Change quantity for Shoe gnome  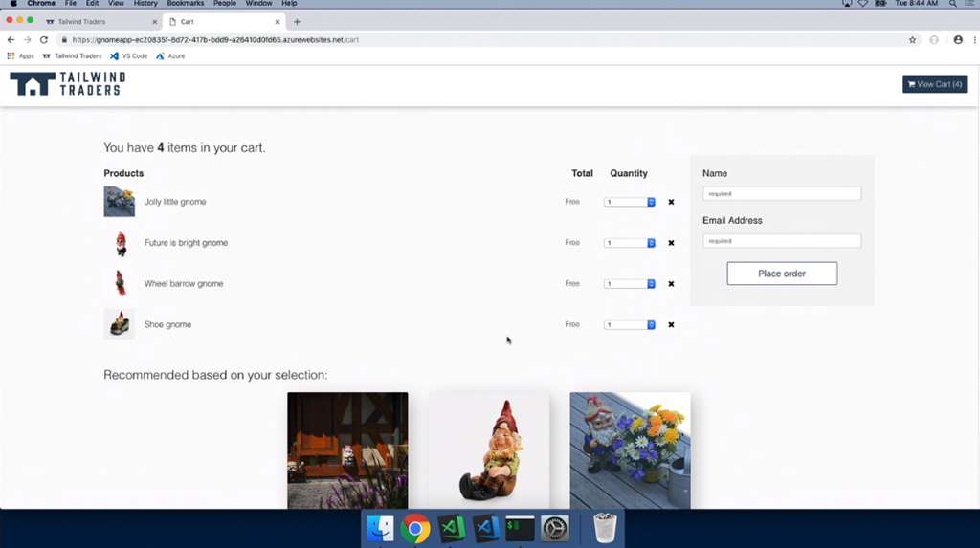point(630,325)
